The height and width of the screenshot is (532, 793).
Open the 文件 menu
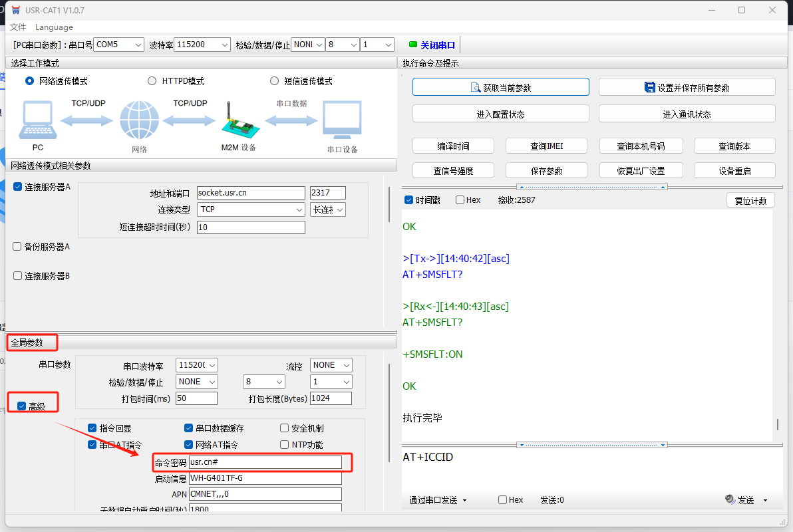coord(18,27)
